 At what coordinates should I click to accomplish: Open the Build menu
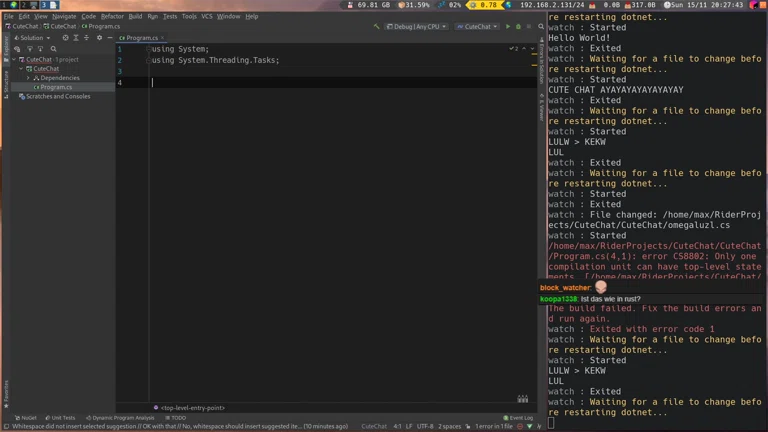point(135,16)
